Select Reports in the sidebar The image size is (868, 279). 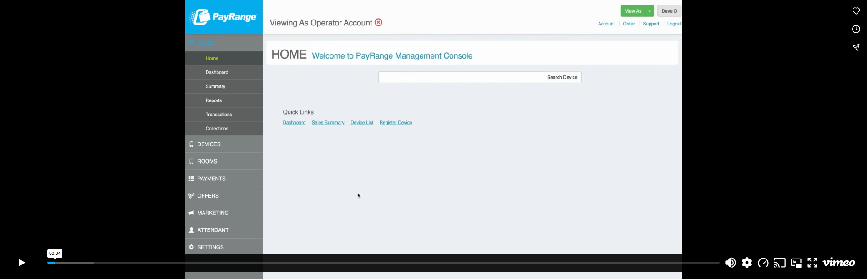224,100
